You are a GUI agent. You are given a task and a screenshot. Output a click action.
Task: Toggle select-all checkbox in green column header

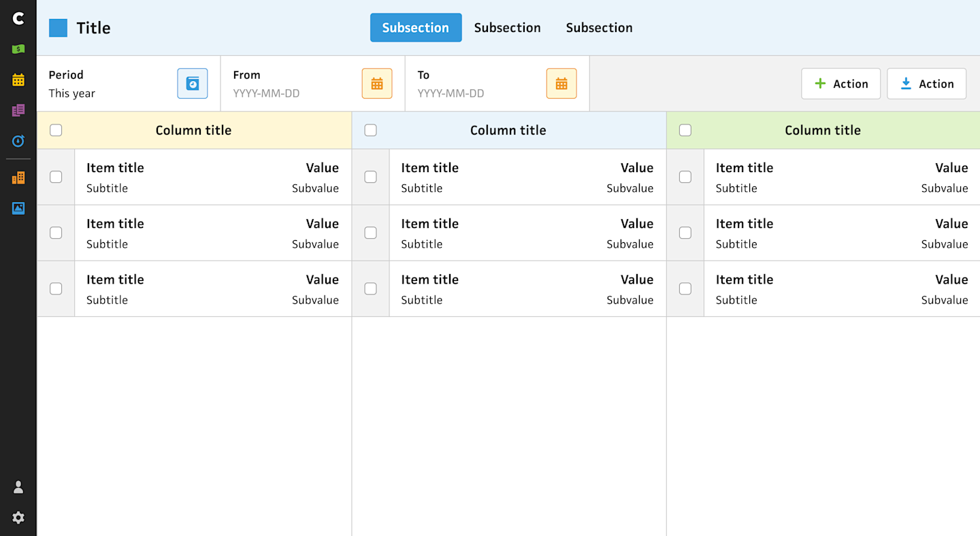pos(685,130)
